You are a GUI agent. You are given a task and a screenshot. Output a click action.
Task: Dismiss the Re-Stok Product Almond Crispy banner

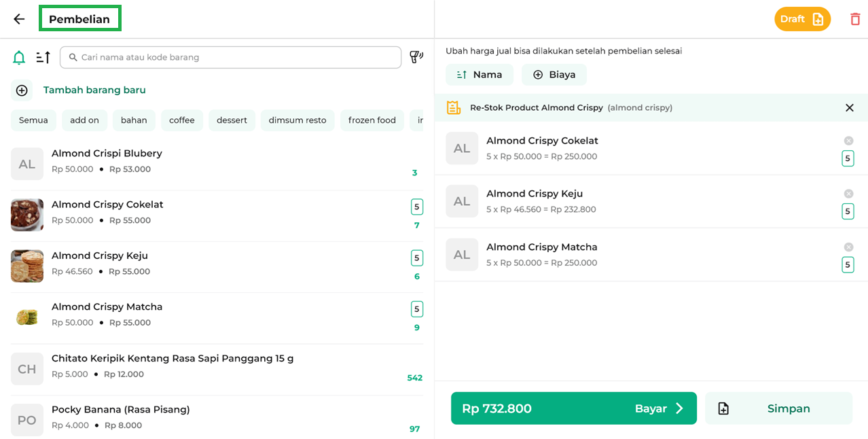click(x=849, y=108)
